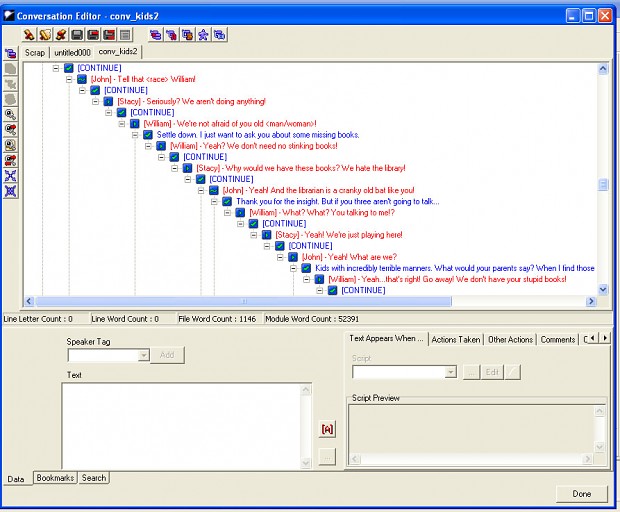Click the tree's scroll-down arrow
This screenshot has width=620, height=512.
point(603,289)
